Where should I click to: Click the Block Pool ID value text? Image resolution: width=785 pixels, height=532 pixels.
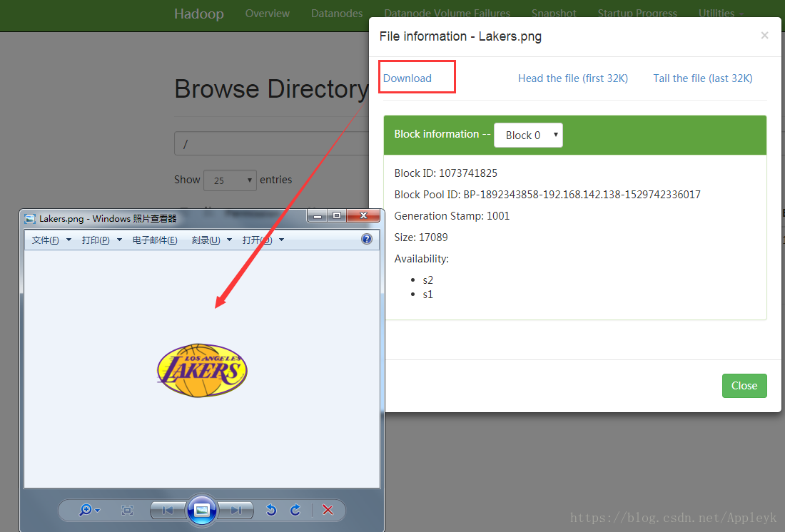pos(582,195)
